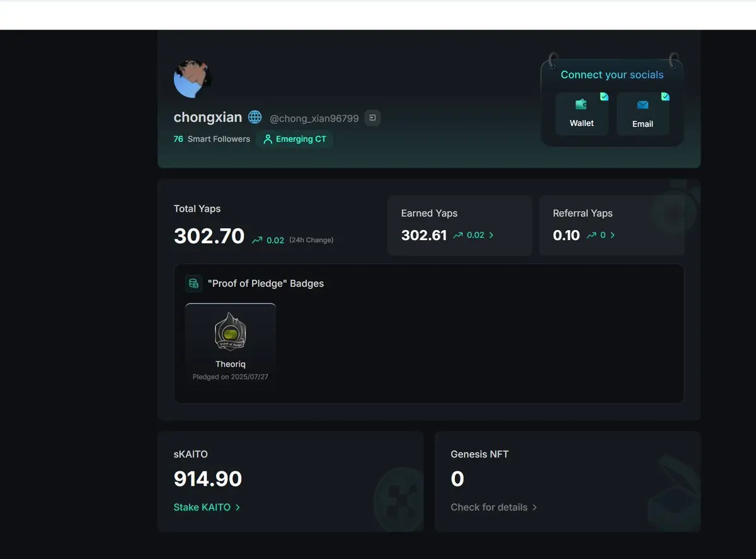Click the 76 Smart Followers text
Image resolution: width=756 pixels, height=559 pixels.
(212, 139)
